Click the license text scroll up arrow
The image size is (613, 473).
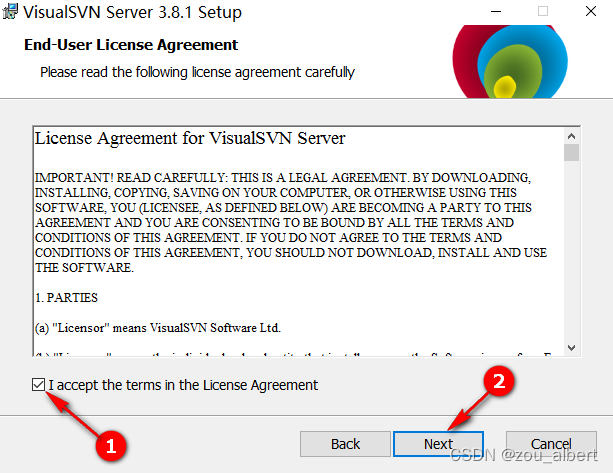point(571,136)
